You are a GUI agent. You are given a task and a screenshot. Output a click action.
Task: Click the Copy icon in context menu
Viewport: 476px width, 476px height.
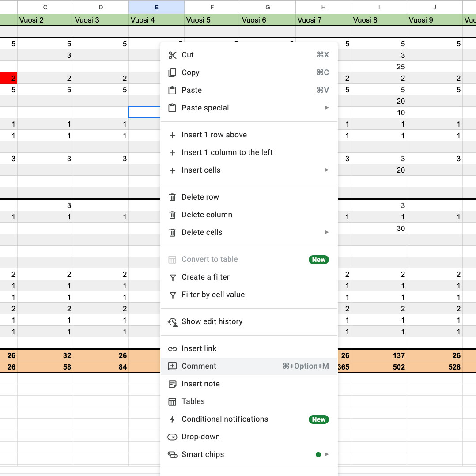[172, 72]
